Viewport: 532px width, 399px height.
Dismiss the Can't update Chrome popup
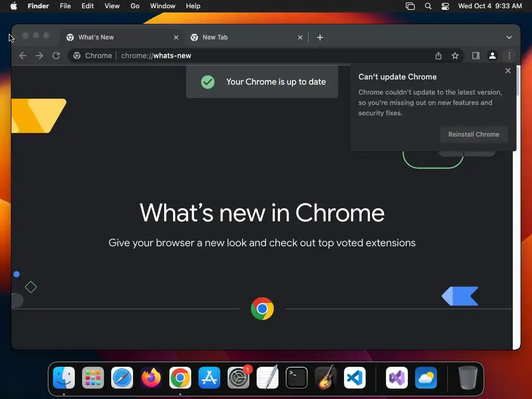pyautogui.click(x=508, y=71)
